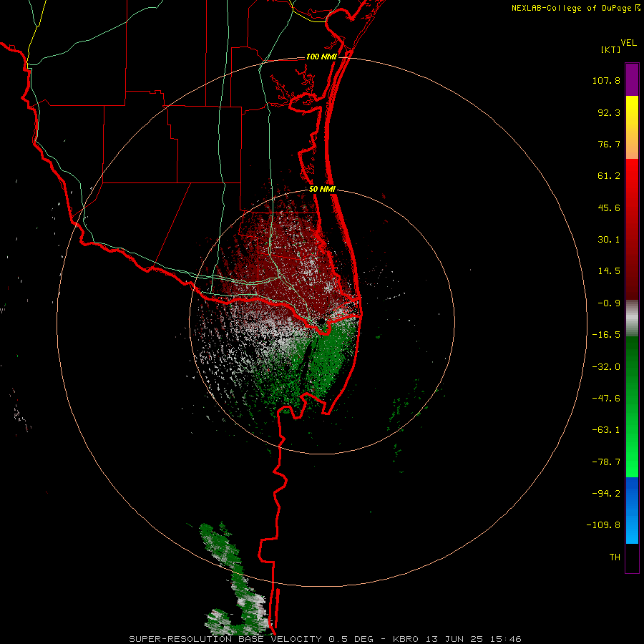Viewport: 644px width, 644px height.
Task: Click the 61.2 velocity scale value
Action: coord(609,176)
